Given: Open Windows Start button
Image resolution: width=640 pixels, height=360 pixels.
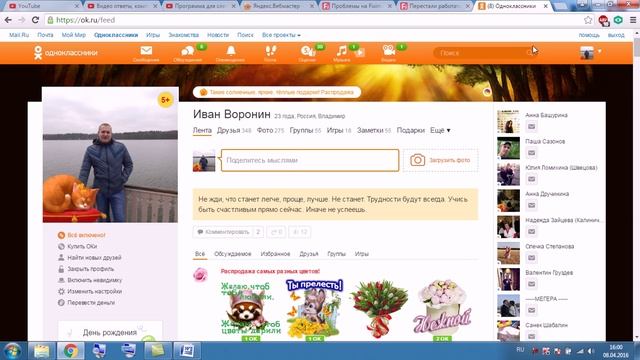Looking at the screenshot, I should pyautogui.click(x=12, y=351).
